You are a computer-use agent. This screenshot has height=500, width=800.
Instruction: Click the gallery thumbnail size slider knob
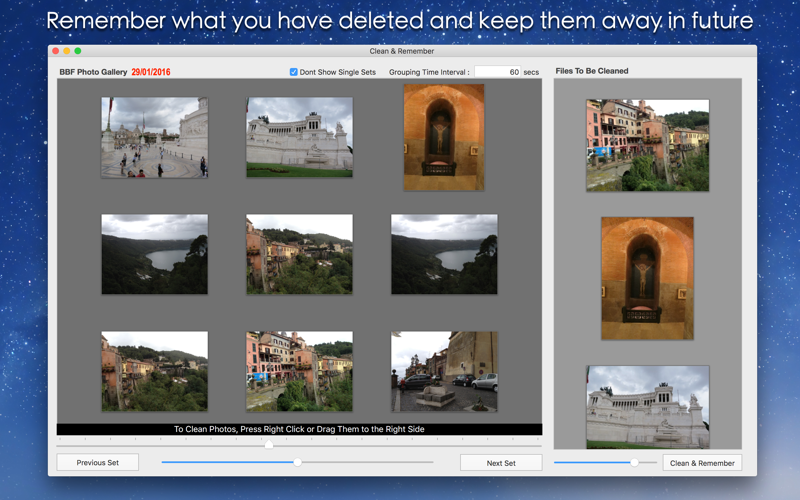(297, 462)
